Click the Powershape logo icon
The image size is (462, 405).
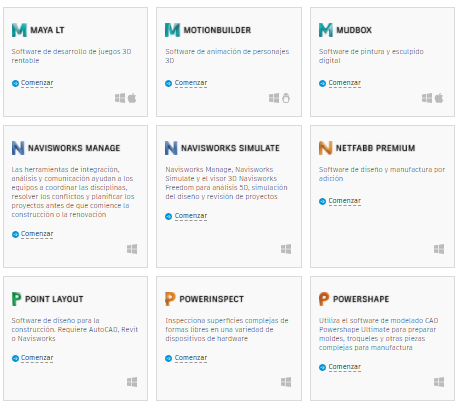[324, 299]
